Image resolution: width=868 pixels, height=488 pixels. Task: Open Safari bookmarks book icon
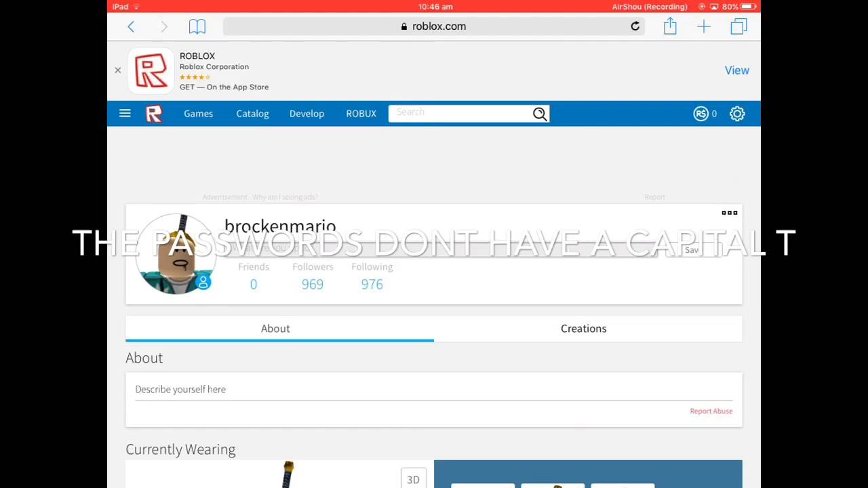click(197, 26)
